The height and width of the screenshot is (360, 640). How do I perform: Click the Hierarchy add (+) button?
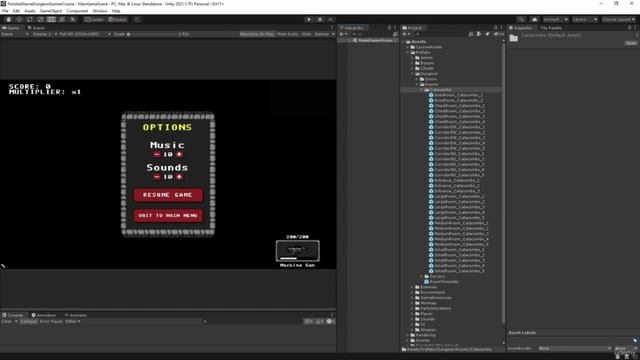(x=342, y=34)
